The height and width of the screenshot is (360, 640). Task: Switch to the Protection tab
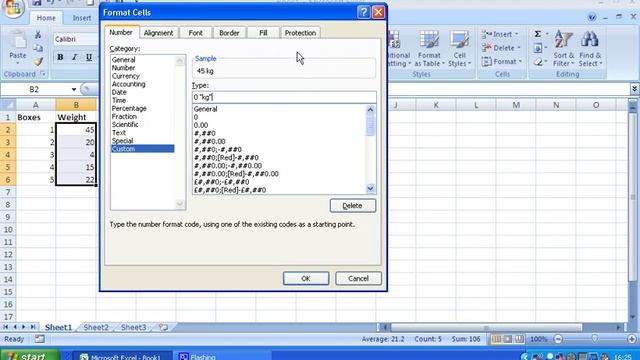tap(300, 33)
